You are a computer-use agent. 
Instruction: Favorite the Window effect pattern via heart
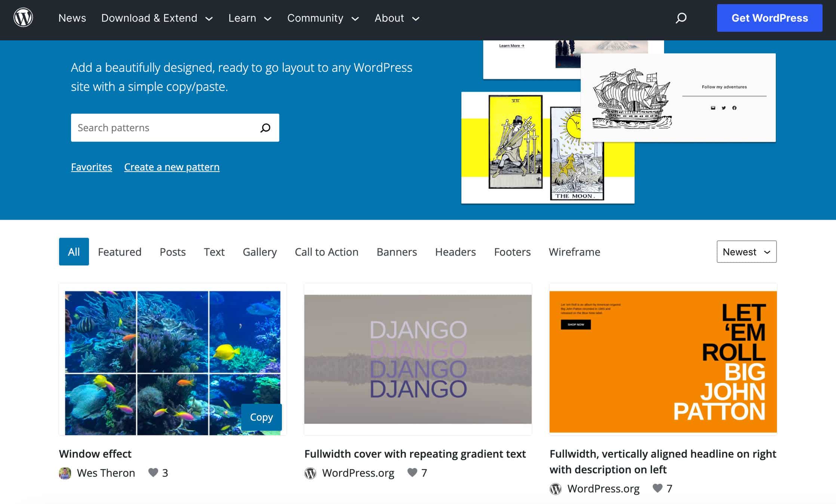[153, 472]
